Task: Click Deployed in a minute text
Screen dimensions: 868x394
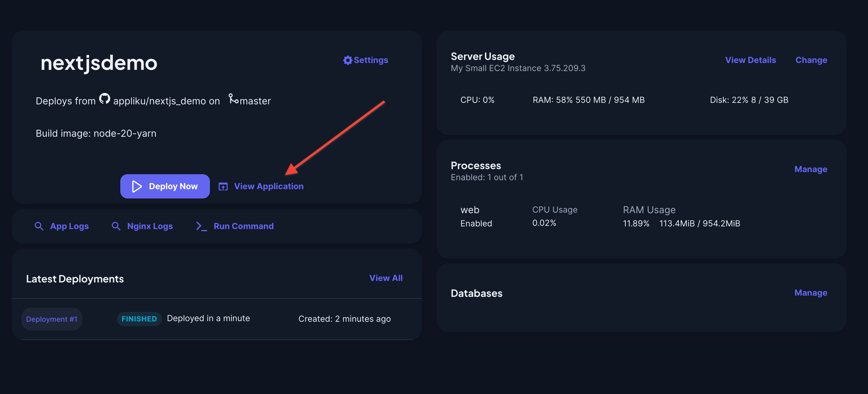Action: [208, 318]
